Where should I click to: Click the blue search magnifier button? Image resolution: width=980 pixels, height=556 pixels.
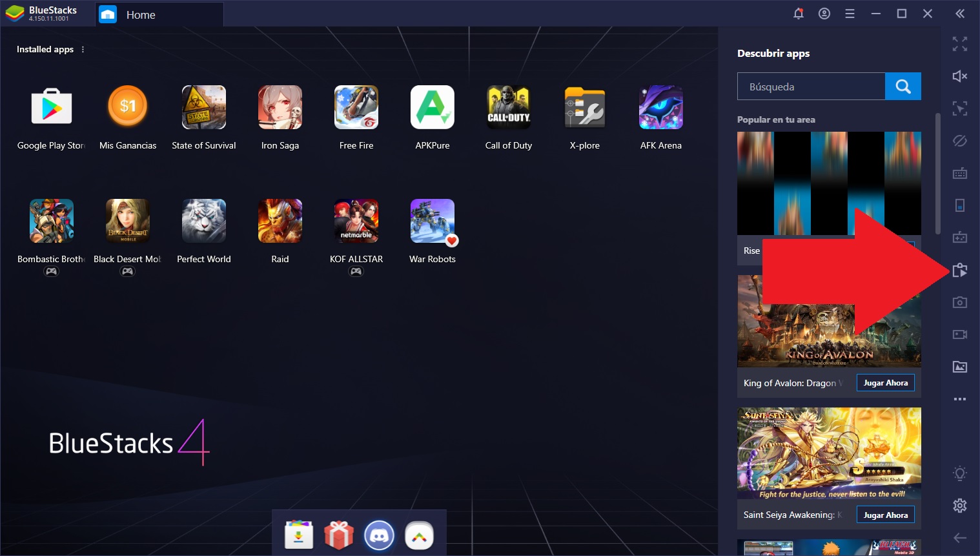tap(903, 87)
